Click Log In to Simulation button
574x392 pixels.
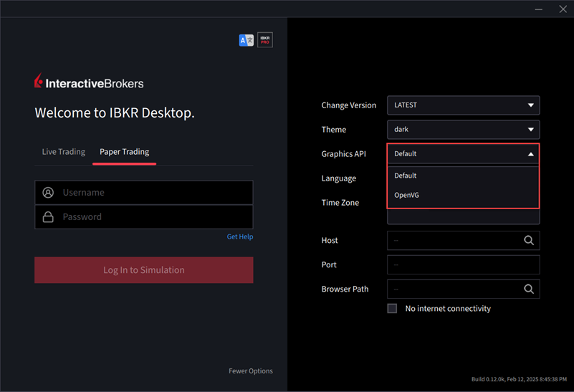point(144,269)
